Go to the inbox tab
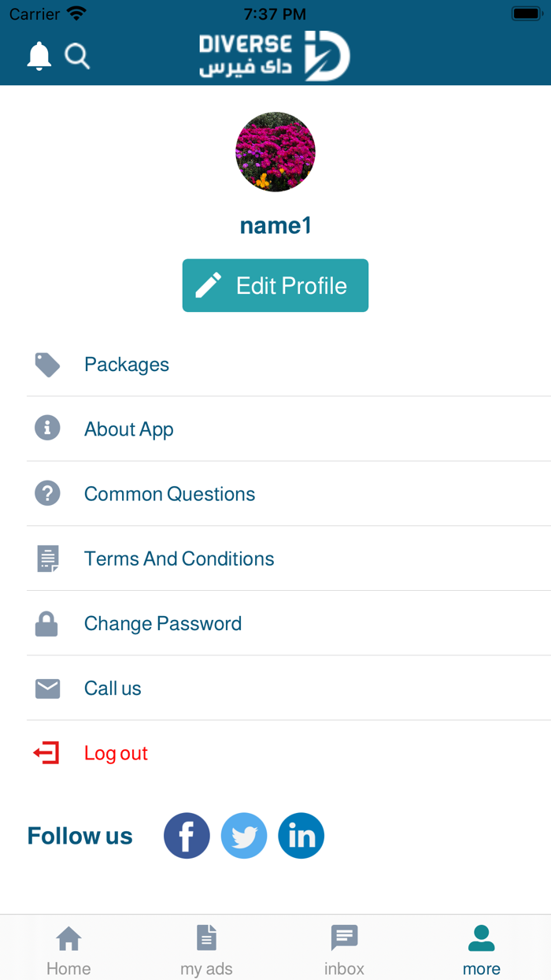 [x=344, y=948]
